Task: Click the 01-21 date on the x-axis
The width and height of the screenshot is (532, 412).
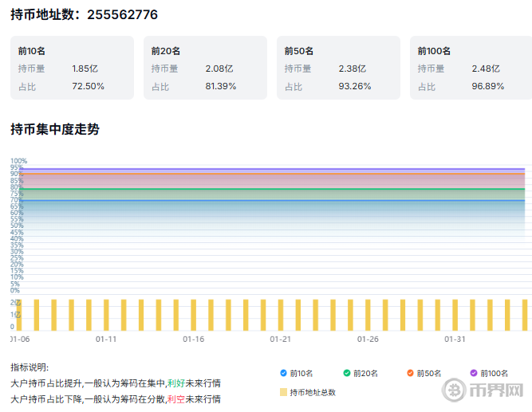Action: 280,339
